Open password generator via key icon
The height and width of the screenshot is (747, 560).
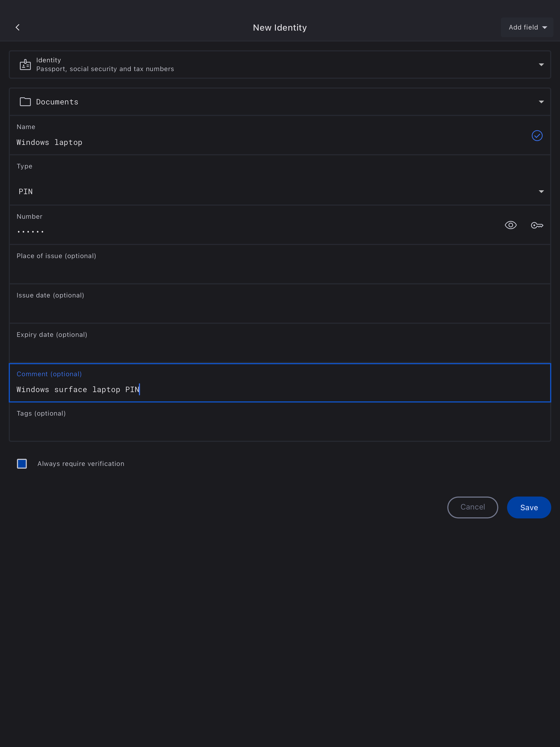coord(537,225)
